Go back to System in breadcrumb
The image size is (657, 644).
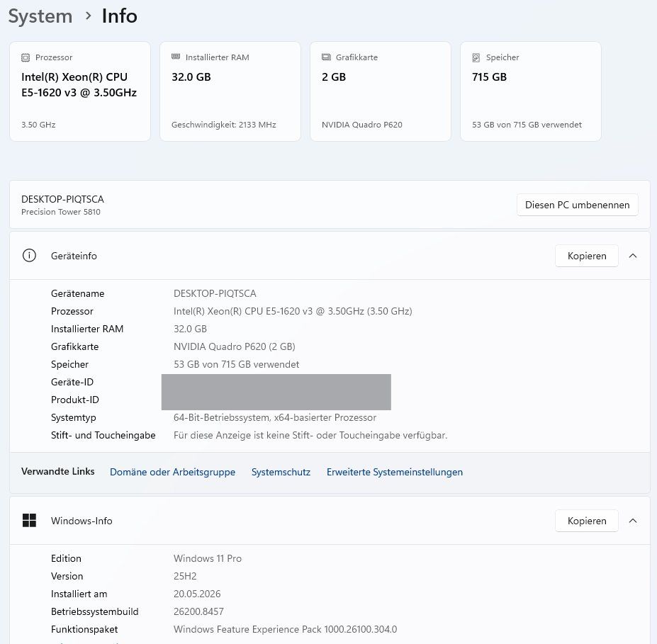coord(40,17)
